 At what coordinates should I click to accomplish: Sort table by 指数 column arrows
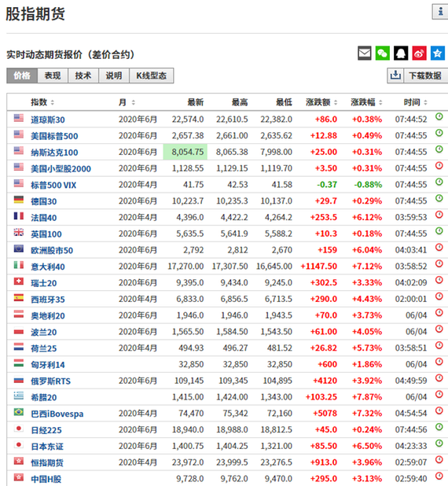[53, 102]
